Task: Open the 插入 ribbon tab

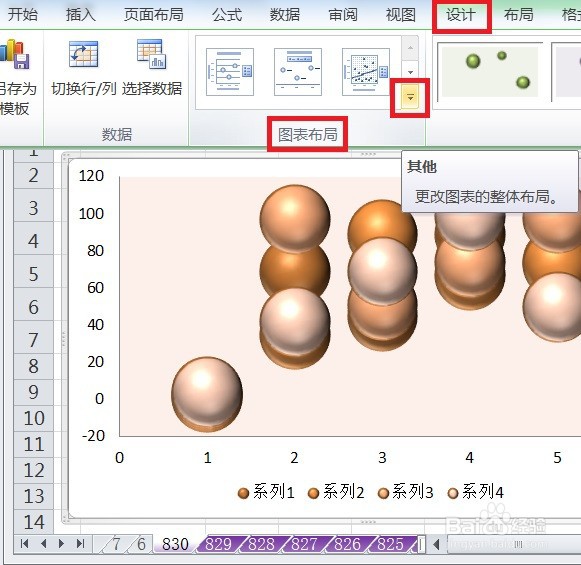Action: tap(80, 15)
